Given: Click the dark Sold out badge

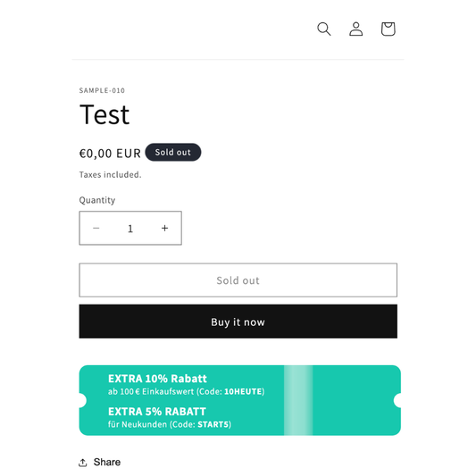Looking at the screenshot, I should click(x=173, y=152).
